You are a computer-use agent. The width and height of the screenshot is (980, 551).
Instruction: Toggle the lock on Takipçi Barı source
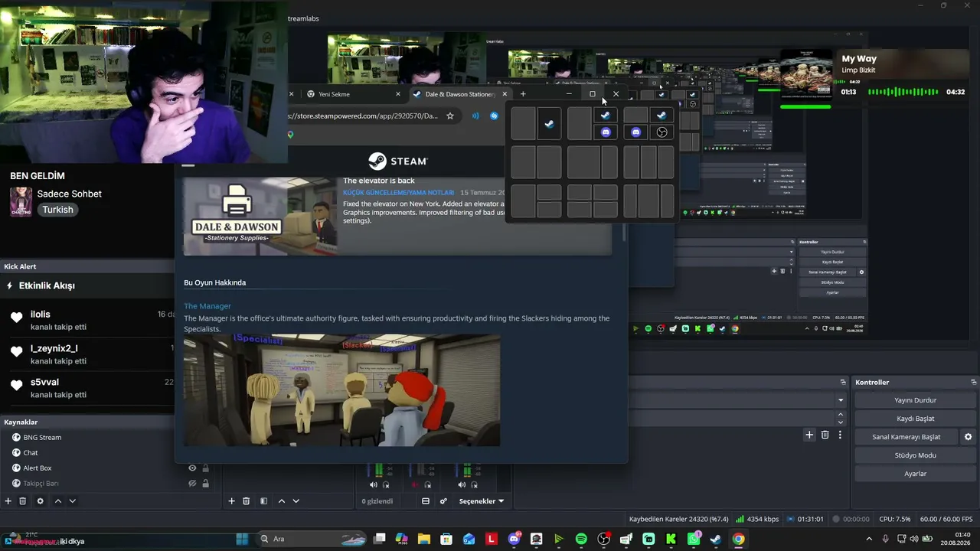pyautogui.click(x=206, y=484)
